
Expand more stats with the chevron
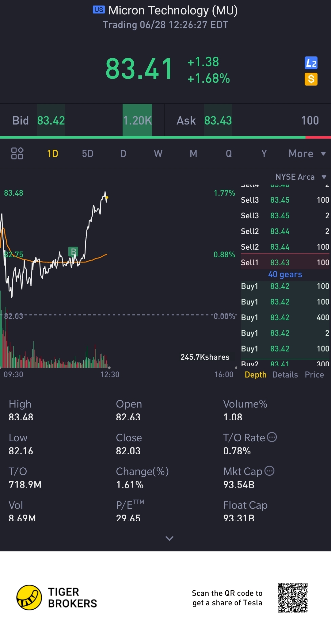click(x=169, y=538)
